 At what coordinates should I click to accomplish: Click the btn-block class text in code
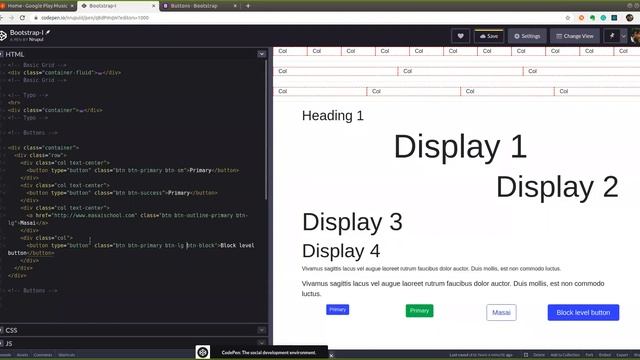(201, 245)
